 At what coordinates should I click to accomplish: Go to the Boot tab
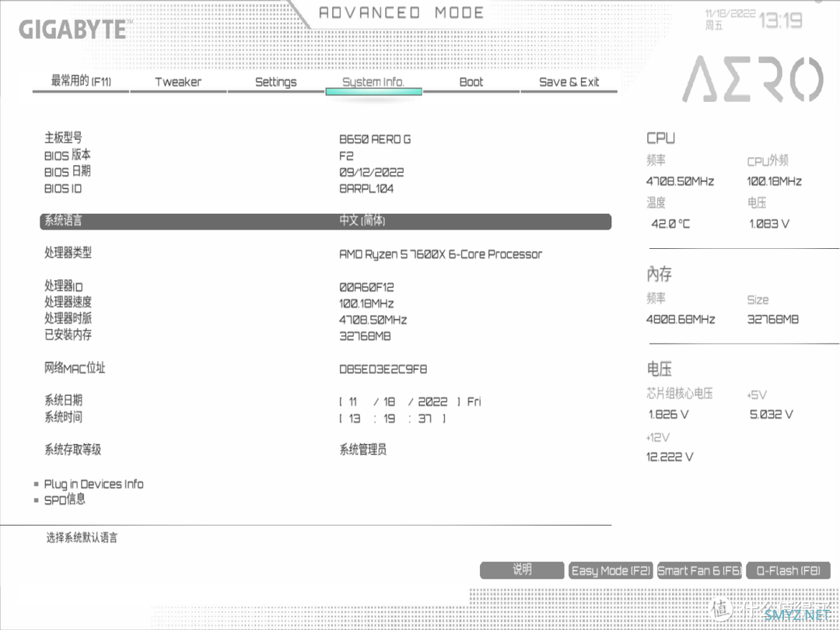click(471, 82)
